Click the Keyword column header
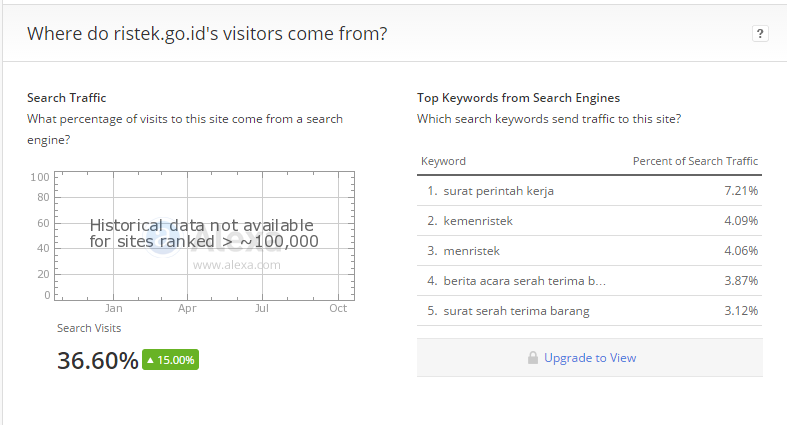Viewport: 796px width, 425px height. click(x=443, y=161)
